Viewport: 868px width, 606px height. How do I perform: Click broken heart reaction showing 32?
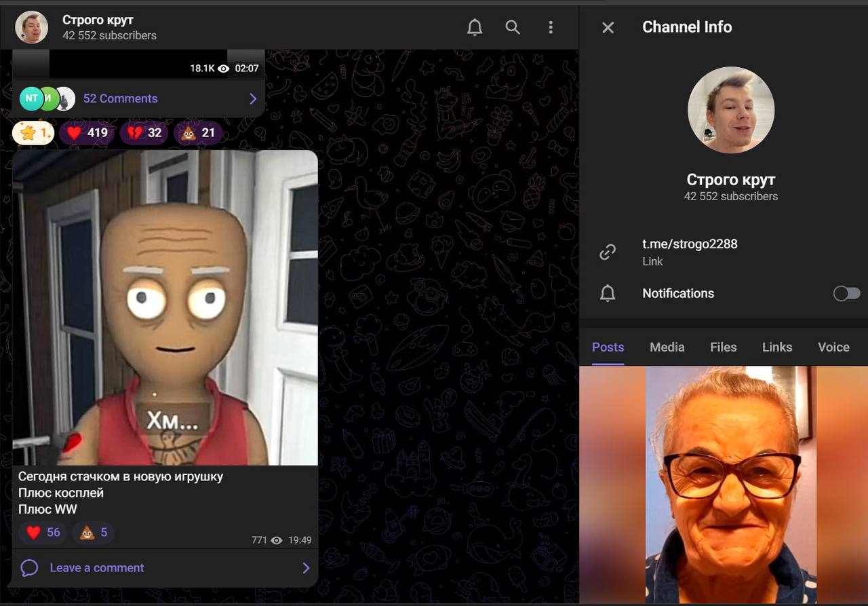tap(144, 132)
